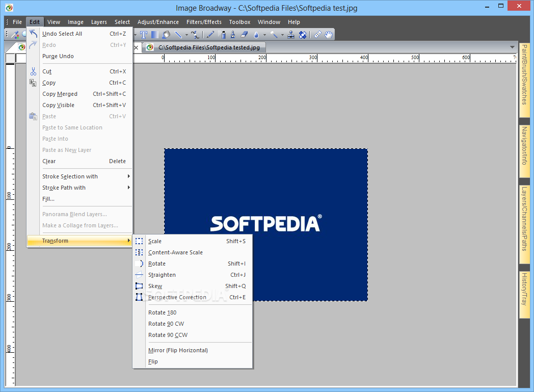Select the Text tool in toolbar
The width and height of the screenshot is (534, 392).
pyautogui.click(x=144, y=34)
